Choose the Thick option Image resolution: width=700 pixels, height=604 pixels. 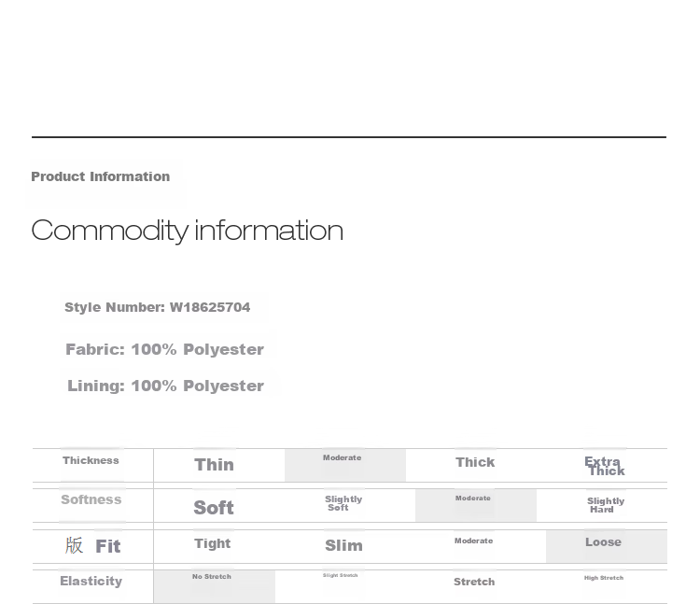click(x=475, y=462)
